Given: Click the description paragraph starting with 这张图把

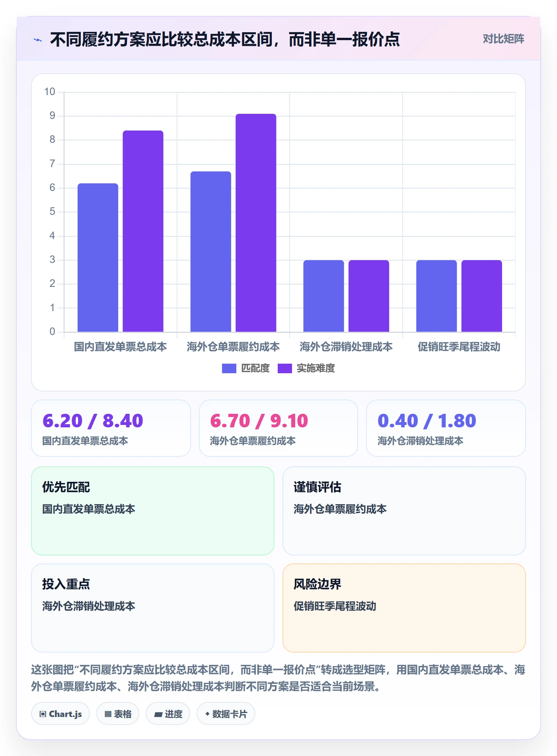Looking at the screenshot, I should [278, 678].
